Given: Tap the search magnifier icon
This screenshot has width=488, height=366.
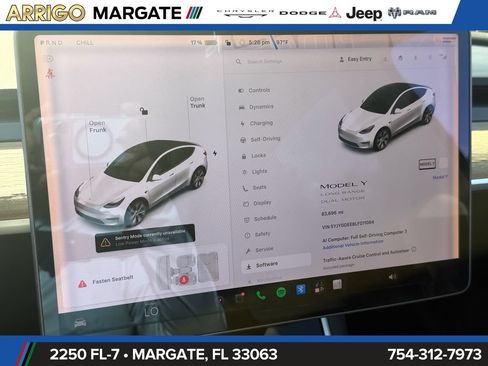Looking at the screenshot, I should coord(238,61).
